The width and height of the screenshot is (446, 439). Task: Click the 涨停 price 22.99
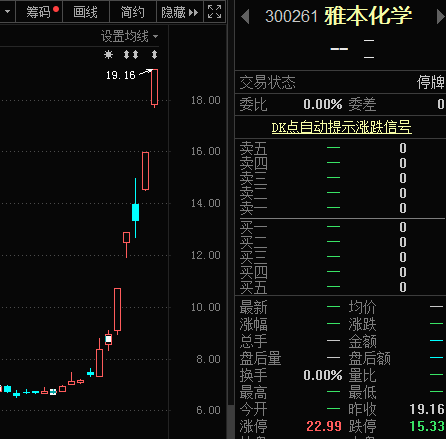324,426
